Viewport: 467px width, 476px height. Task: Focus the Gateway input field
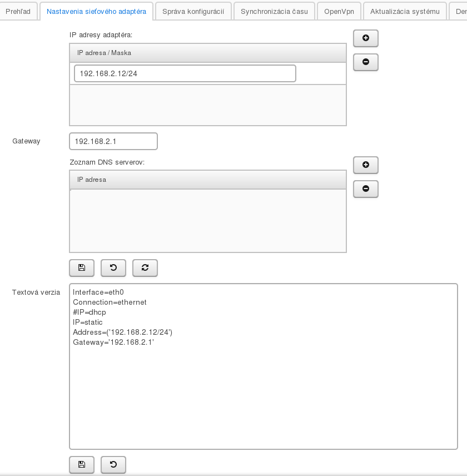[x=113, y=141]
